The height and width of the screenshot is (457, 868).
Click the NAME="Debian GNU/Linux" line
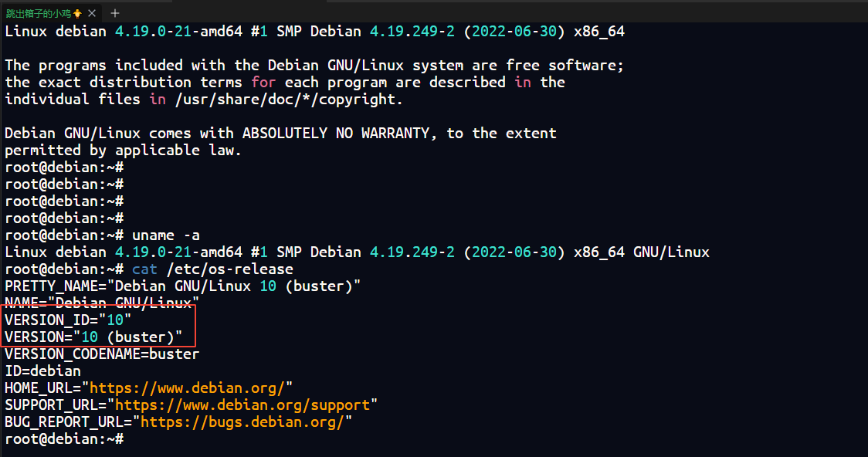pos(102,303)
